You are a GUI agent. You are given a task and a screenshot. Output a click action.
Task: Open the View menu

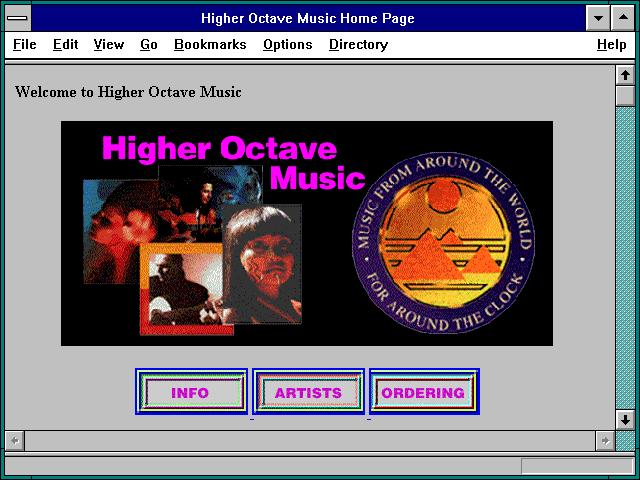click(109, 44)
